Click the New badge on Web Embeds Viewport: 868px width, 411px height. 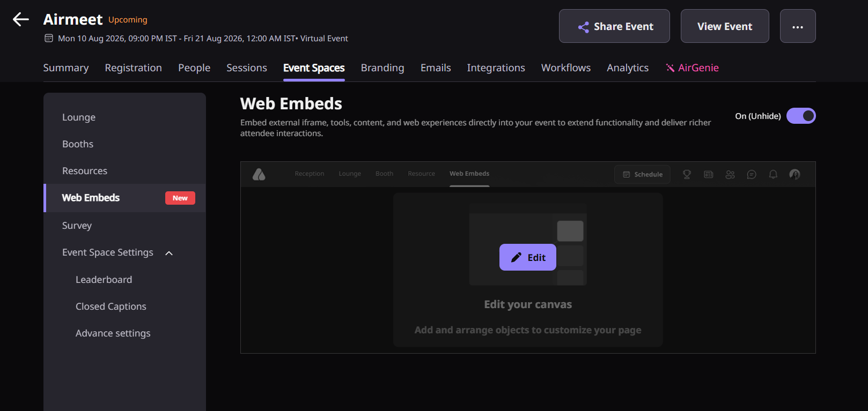click(x=180, y=198)
